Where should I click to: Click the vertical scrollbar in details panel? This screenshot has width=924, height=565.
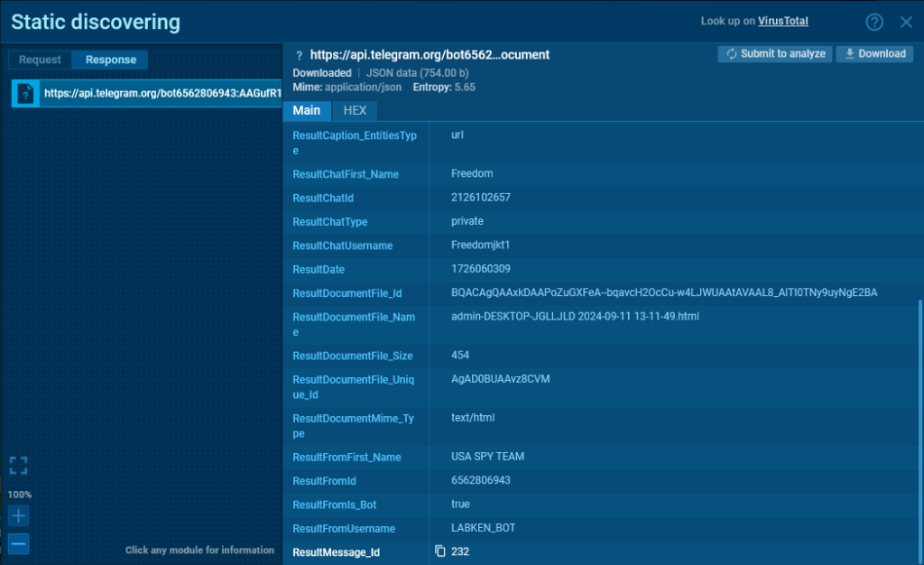(x=919, y=424)
